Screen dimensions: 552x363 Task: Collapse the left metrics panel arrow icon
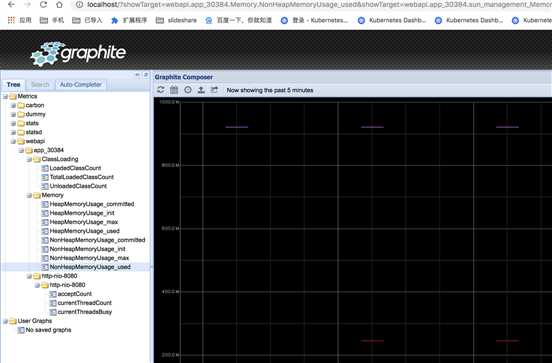click(137, 75)
